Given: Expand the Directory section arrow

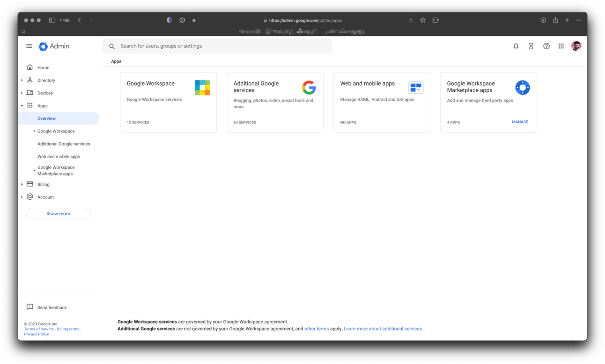Looking at the screenshot, I should 22,80.
